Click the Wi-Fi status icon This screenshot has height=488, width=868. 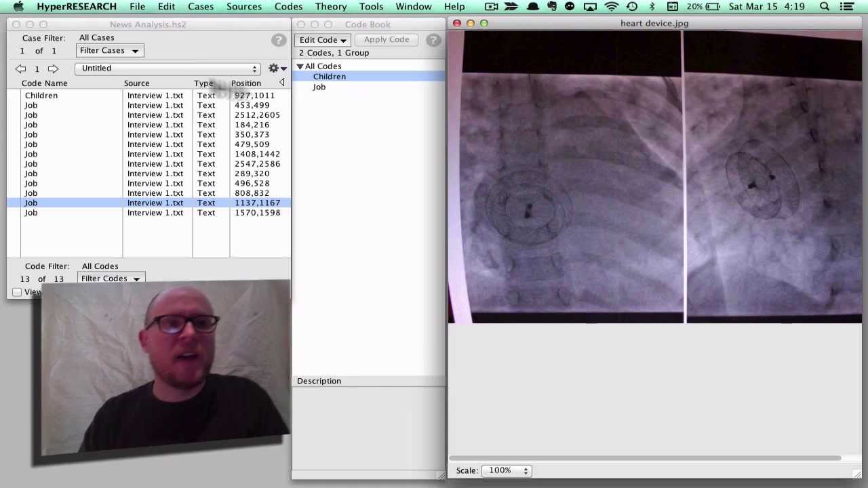(x=612, y=7)
